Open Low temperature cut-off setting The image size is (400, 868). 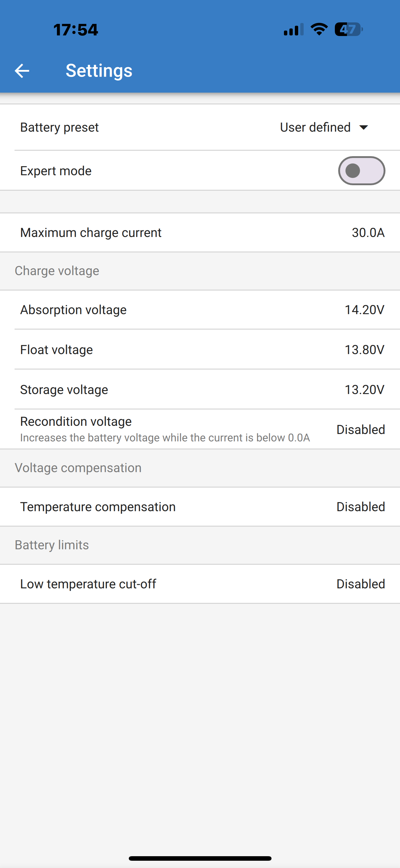click(200, 584)
